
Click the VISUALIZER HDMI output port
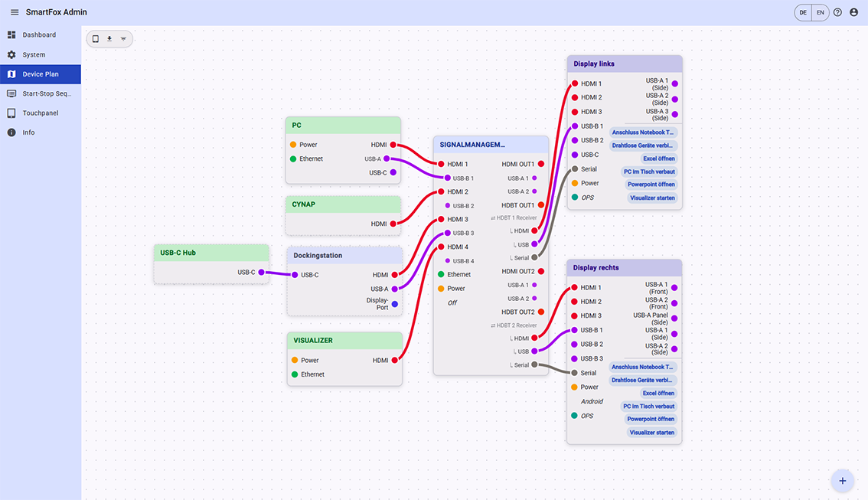395,361
